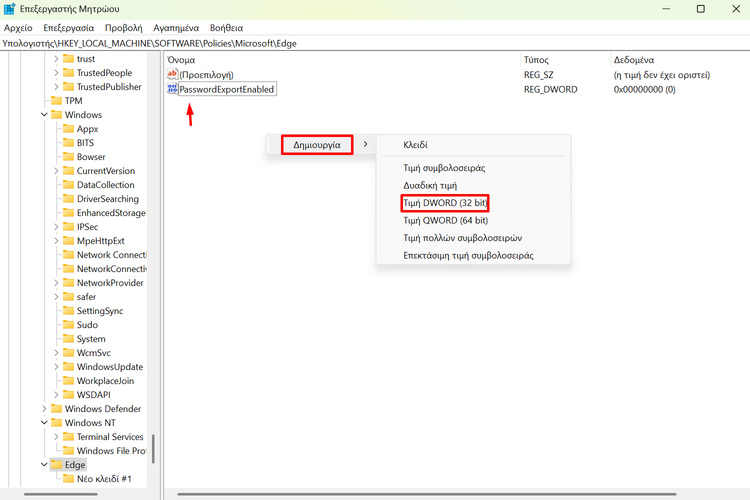Click the Νέο κλειδί #1 folder icon

[x=68, y=478]
